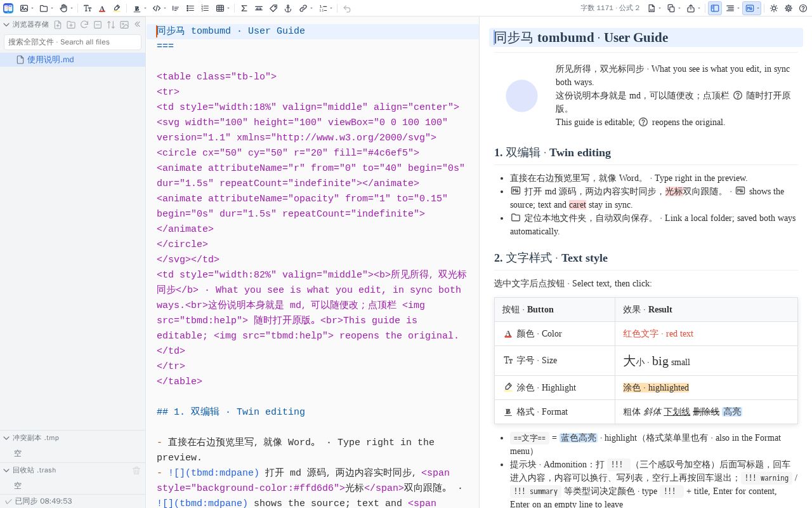The height and width of the screenshot is (508, 812).
Task: Open help question mark icon top right
Action: click(x=803, y=8)
